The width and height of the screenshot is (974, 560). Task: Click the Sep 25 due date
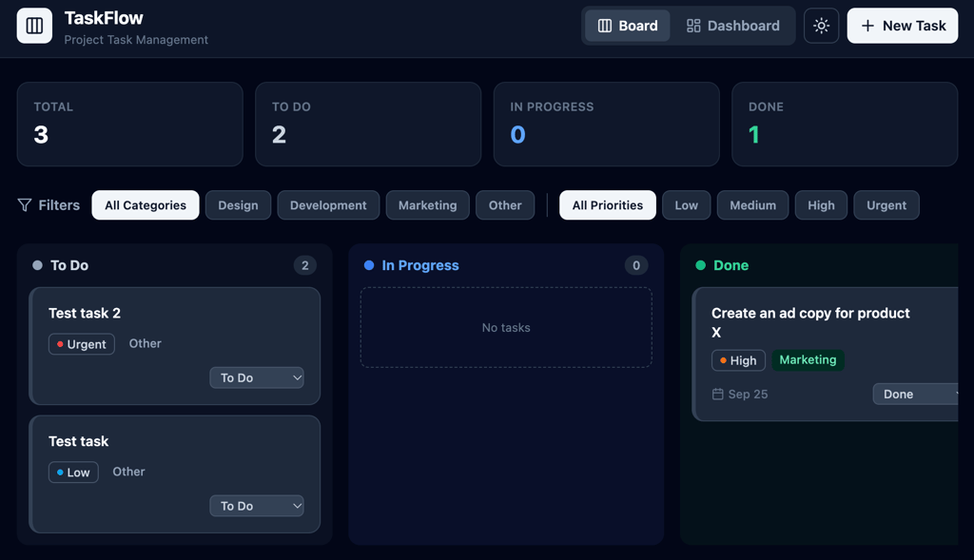(x=748, y=395)
